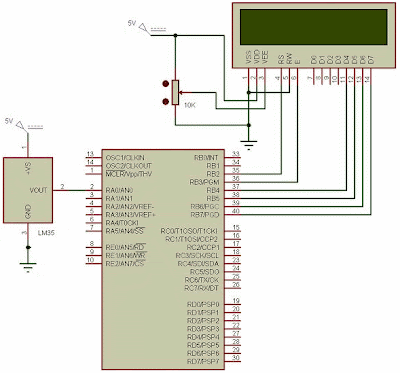The width and height of the screenshot is (400, 373).
Task: Click the VDD pin label on the LCD
Action: tap(257, 57)
